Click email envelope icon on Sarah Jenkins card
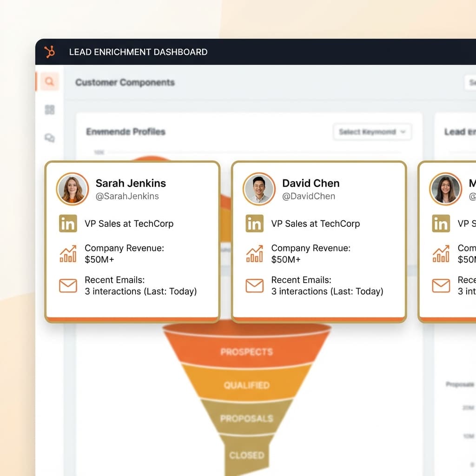476x476 pixels. click(68, 285)
